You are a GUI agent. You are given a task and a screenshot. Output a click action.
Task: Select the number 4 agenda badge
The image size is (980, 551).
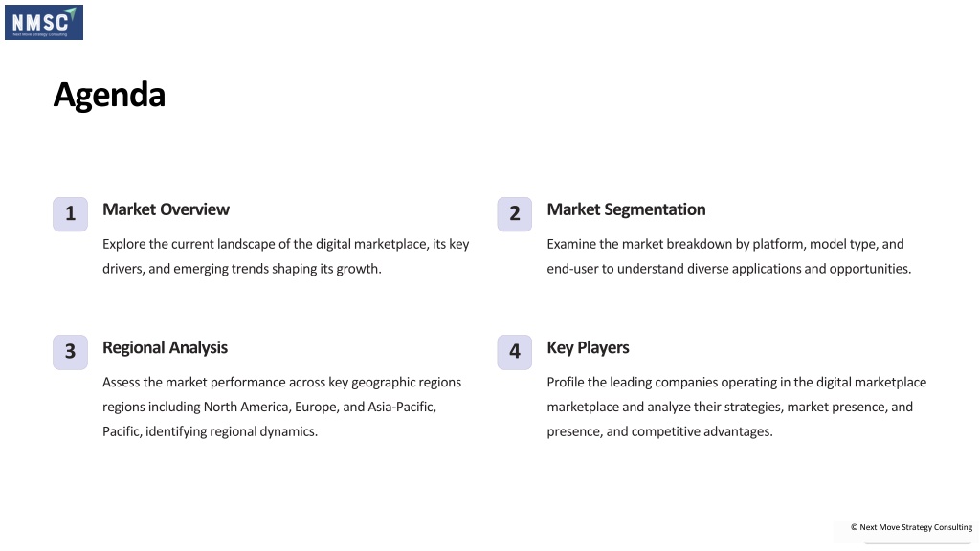point(514,352)
